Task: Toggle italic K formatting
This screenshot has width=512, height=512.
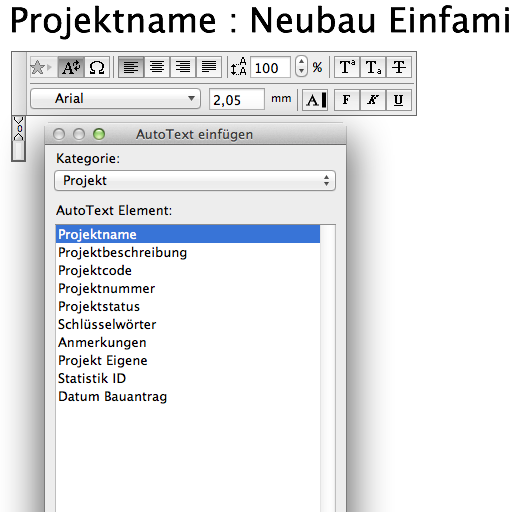Action: [373, 100]
